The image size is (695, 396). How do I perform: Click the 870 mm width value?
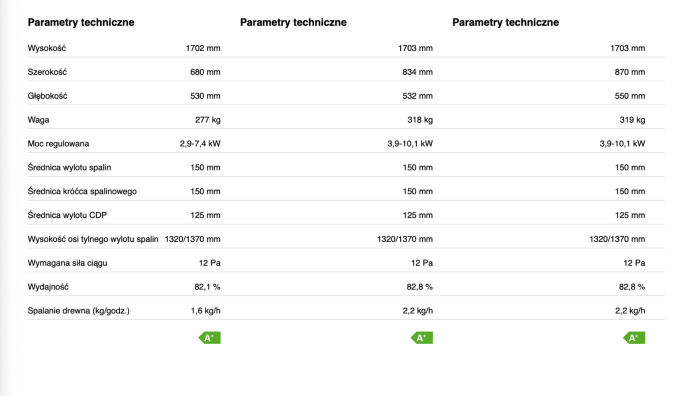[x=630, y=72]
